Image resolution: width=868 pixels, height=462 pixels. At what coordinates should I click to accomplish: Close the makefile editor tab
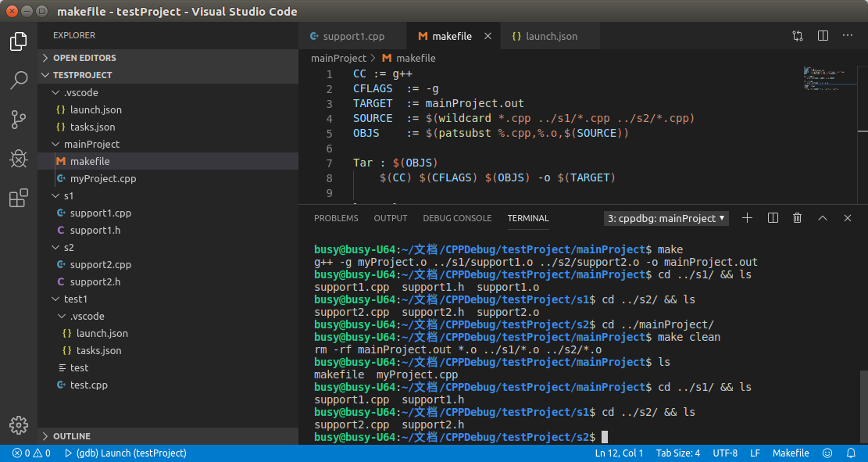(x=488, y=36)
